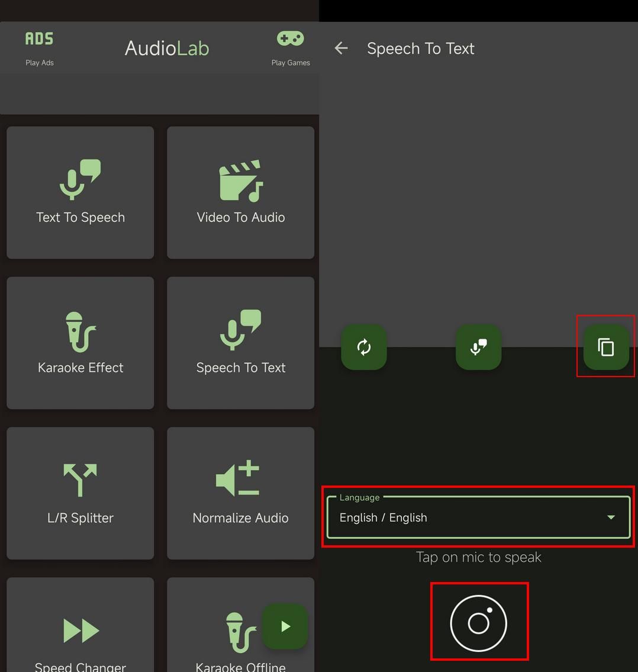Image resolution: width=638 pixels, height=672 pixels.
Task: Open the Text To Speech tool
Action: pos(80,192)
